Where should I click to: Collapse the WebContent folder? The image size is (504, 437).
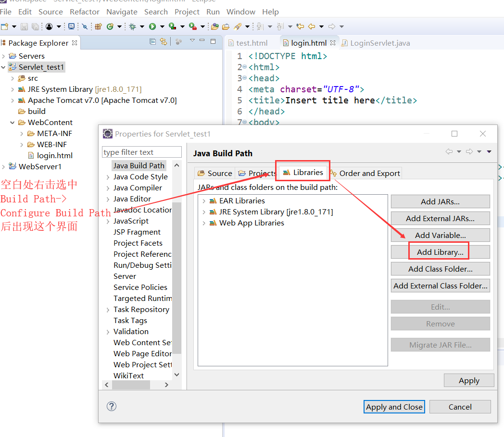pos(12,123)
